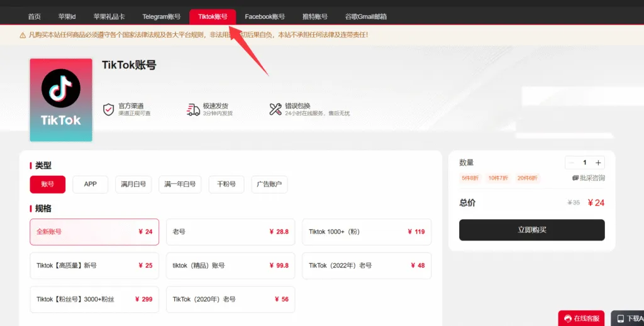Click the 官方渠道 shield icon
The height and width of the screenshot is (326, 644).
click(x=108, y=109)
